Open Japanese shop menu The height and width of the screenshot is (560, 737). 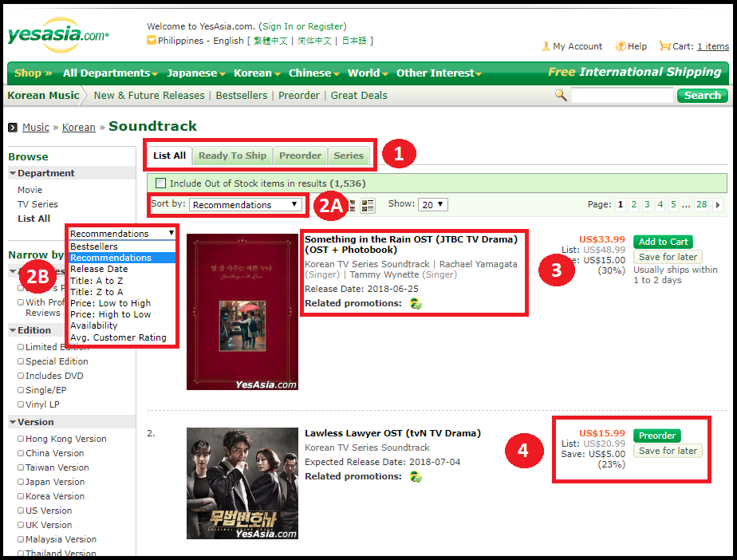196,73
